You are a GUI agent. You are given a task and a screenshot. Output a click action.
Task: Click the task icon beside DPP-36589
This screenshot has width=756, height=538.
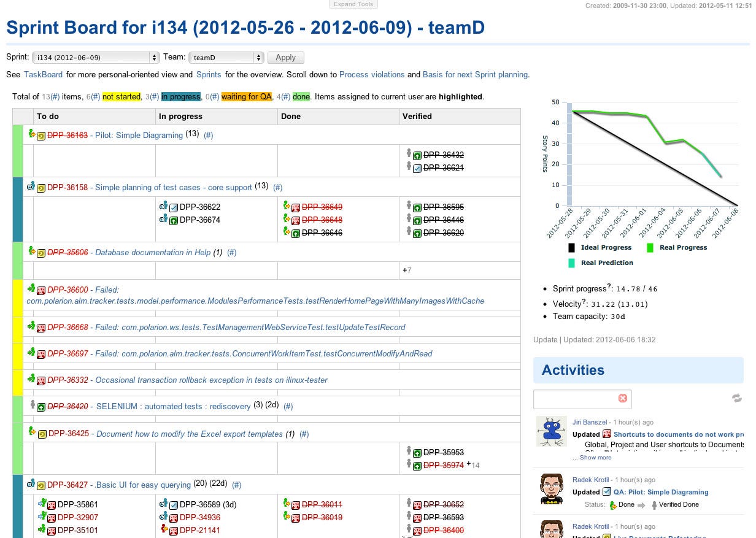pyautogui.click(x=173, y=505)
